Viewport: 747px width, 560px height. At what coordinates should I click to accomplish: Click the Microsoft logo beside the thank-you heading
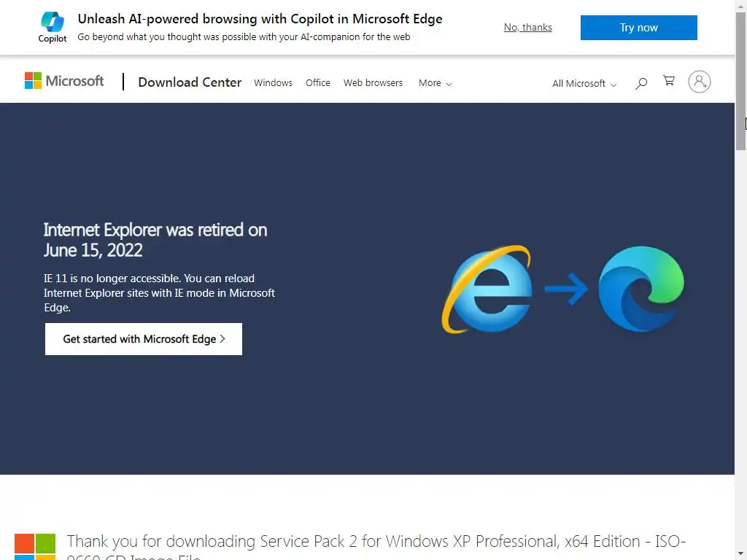coord(35,547)
